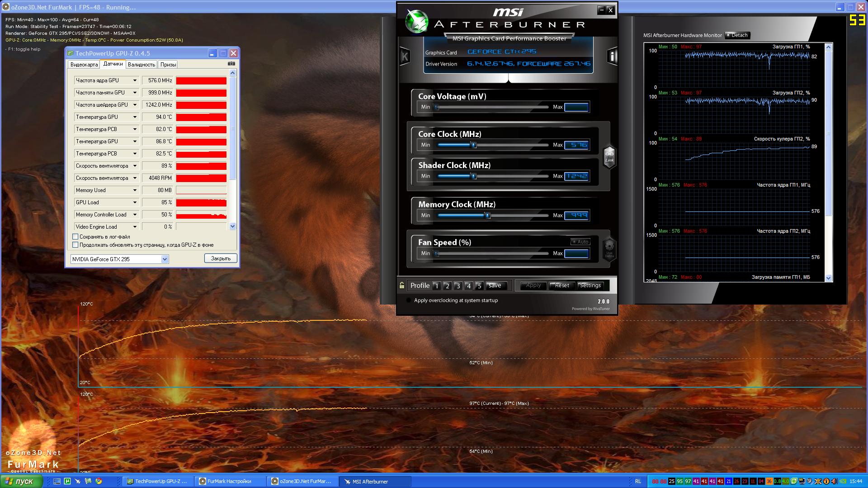Viewport: 868px width, 488px height.
Task: Click the User Define fan skull icon
Action: 609,249
